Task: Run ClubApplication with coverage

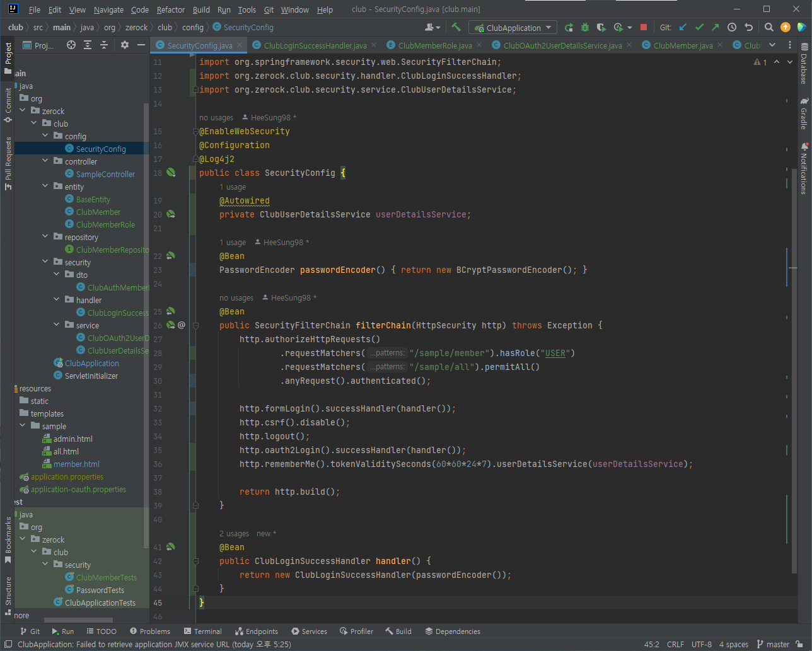Action: (x=601, y=27)
